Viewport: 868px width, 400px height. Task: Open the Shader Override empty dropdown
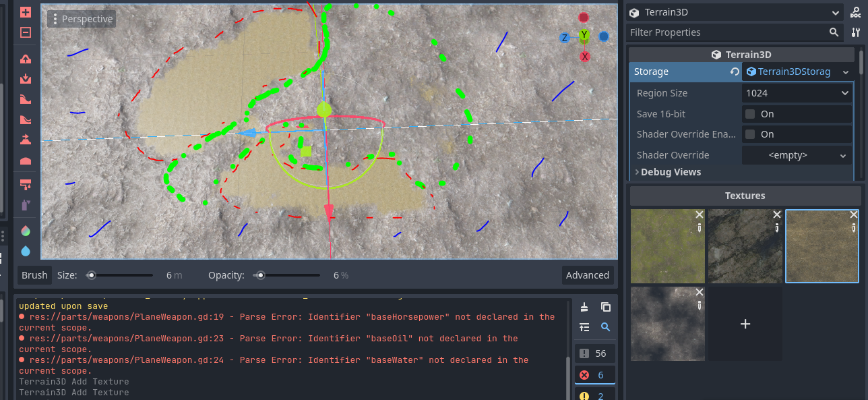pos(797,154)
